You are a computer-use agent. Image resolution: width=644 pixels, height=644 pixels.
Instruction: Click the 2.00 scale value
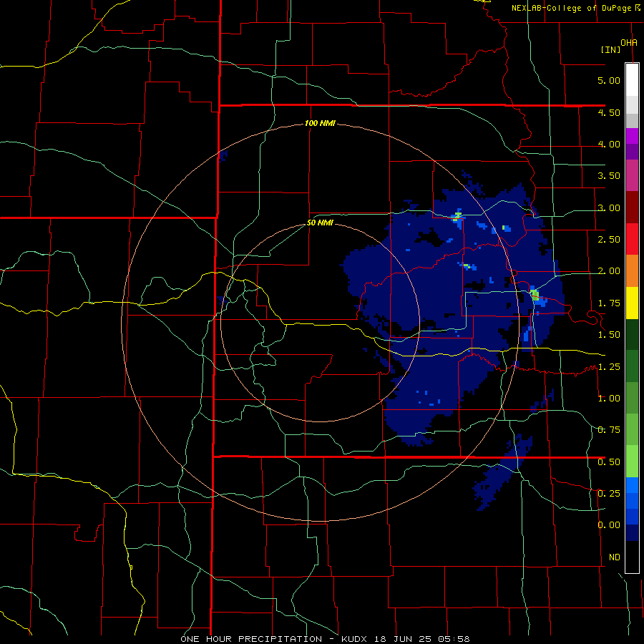tap(609, 271)
